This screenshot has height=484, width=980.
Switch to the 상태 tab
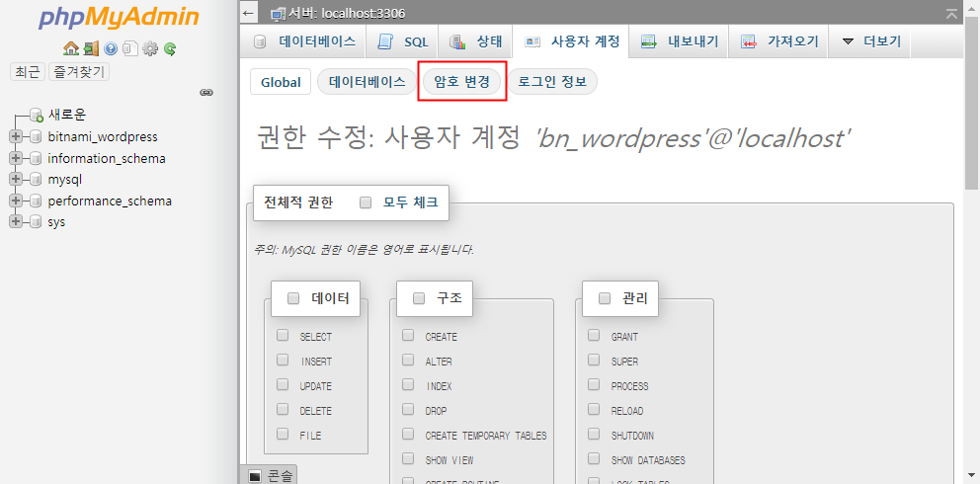pos(475,41)
